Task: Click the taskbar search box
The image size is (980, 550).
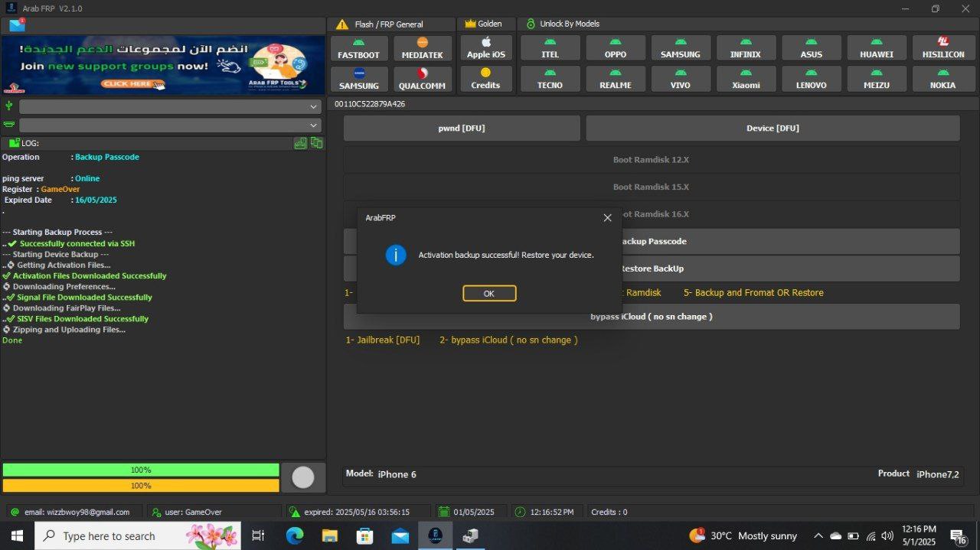Action: pos(138,535)
